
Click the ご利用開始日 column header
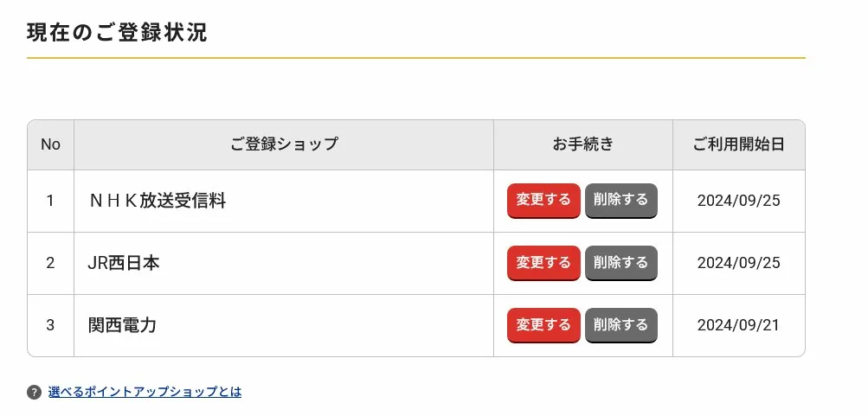click(738, 144)
